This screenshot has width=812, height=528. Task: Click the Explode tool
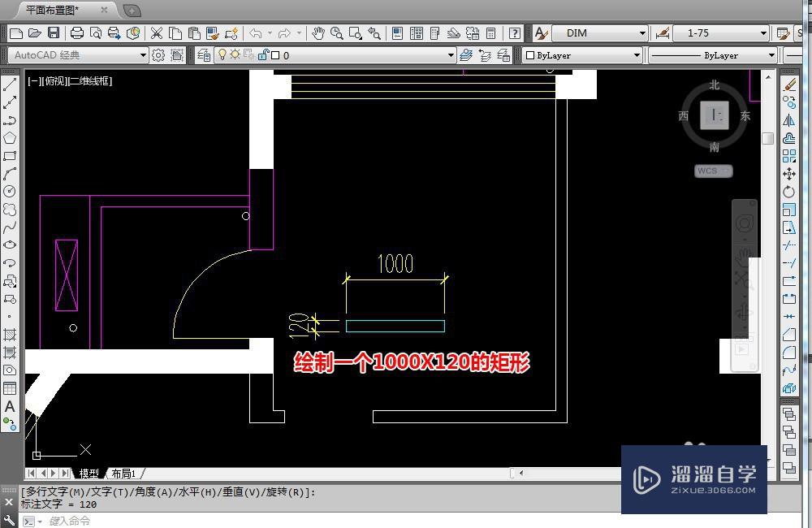click(788, 388)
